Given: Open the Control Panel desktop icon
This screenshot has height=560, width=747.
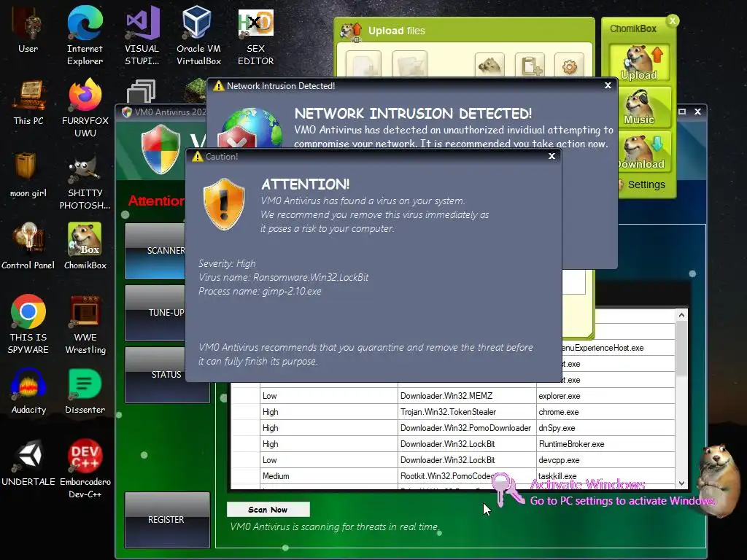Looking at the screenshot, I should [x=28, y=246].
